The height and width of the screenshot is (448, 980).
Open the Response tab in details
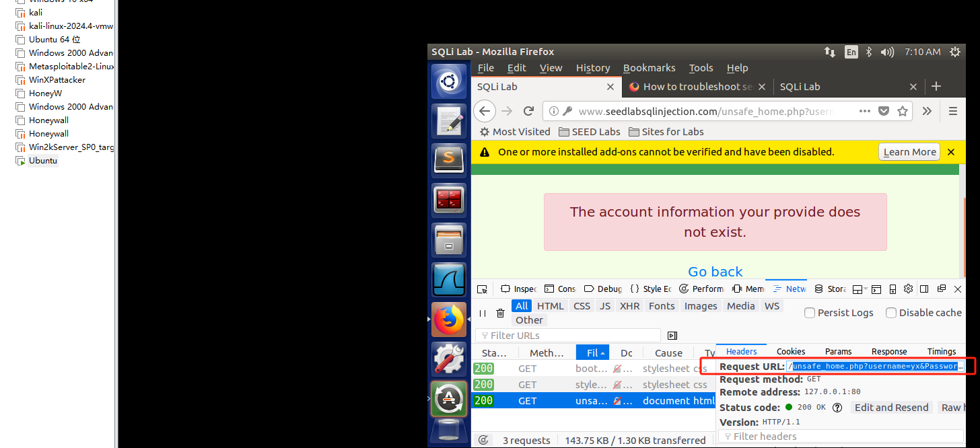889,351
